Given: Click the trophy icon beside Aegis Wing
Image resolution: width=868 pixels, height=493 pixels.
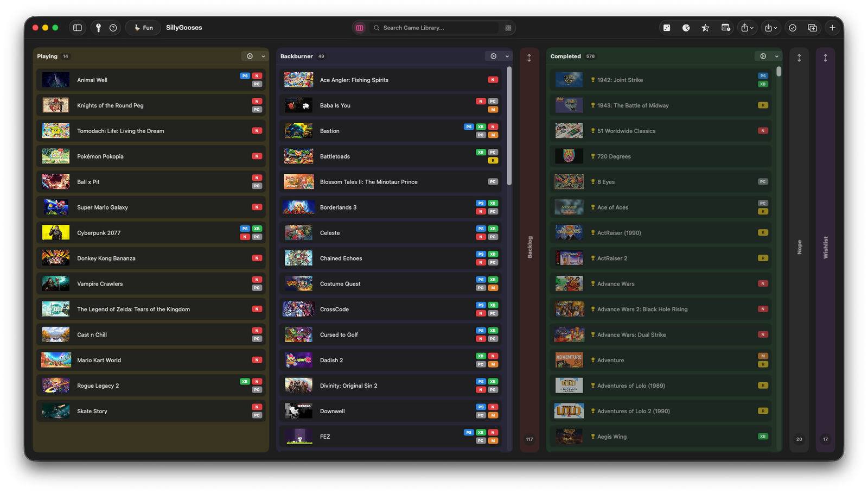Looking at the screenshot, I should [593, 437].
